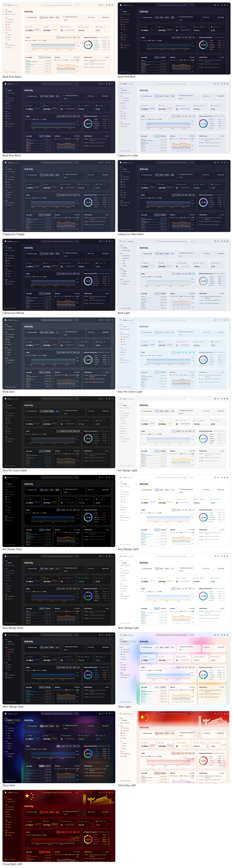Click the Connections icon in Glass Dark sidebar

[x=6, y=728]
